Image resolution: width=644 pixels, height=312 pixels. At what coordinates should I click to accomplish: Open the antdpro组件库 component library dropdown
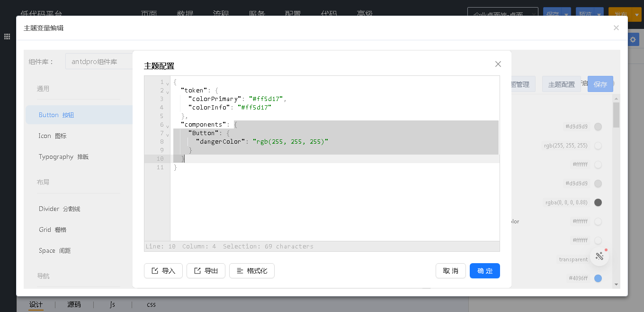(99, 62)
